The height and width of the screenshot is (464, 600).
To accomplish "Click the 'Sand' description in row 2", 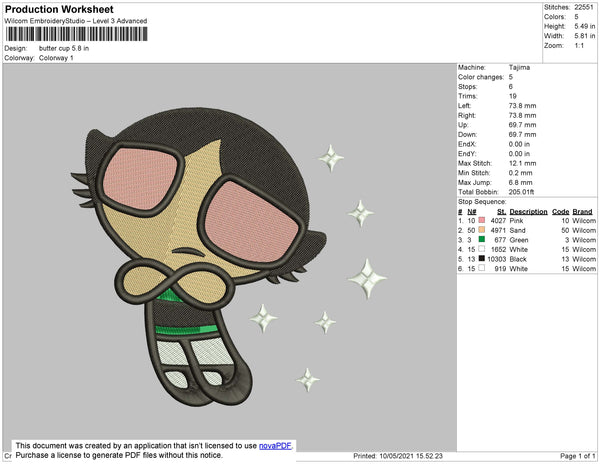I will pyautogui.click(x=517, y=230).
